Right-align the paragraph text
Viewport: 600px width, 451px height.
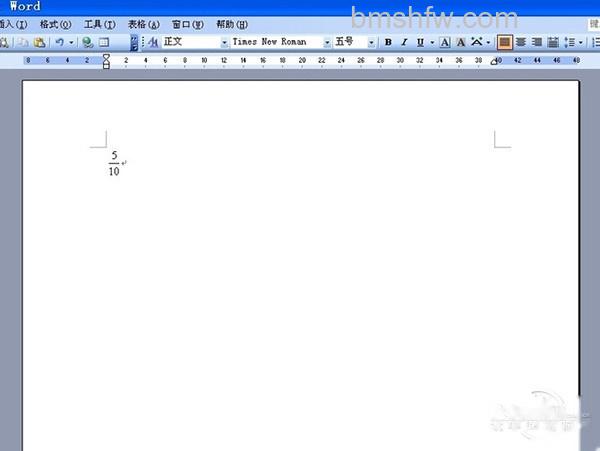[537, 42]
